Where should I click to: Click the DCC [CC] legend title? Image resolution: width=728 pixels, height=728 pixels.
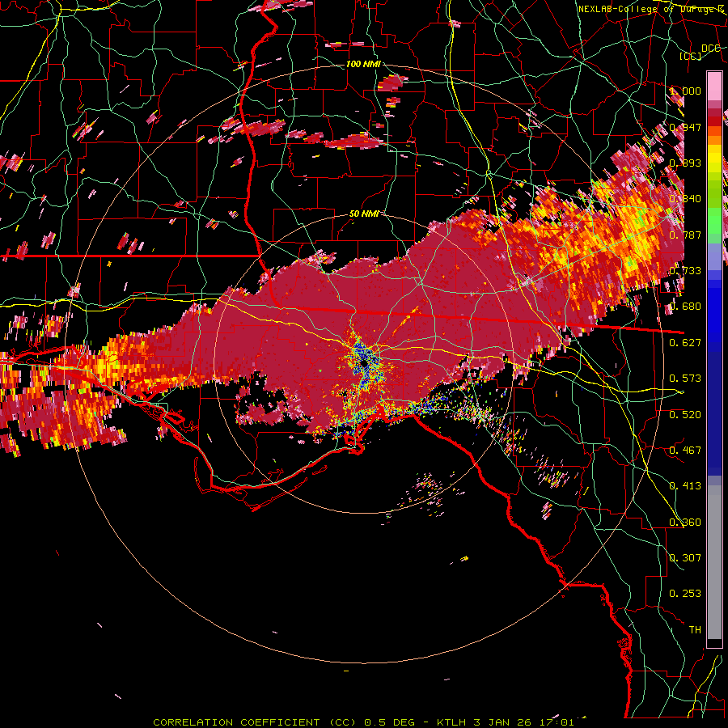[700, 52]
